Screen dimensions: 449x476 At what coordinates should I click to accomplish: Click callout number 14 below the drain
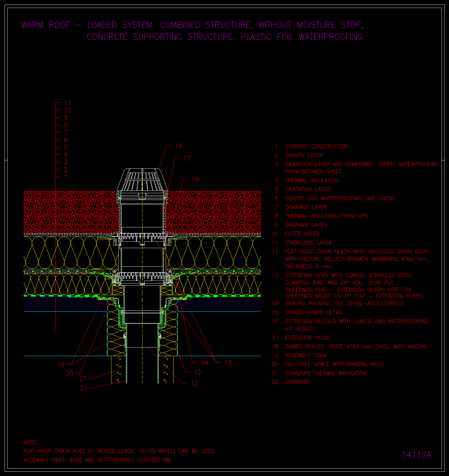coord(205,363)
